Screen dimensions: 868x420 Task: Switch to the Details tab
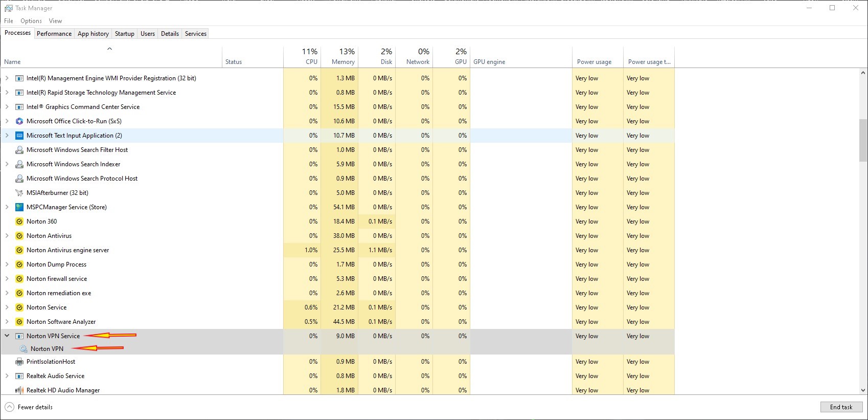click(x=170, y=34)
